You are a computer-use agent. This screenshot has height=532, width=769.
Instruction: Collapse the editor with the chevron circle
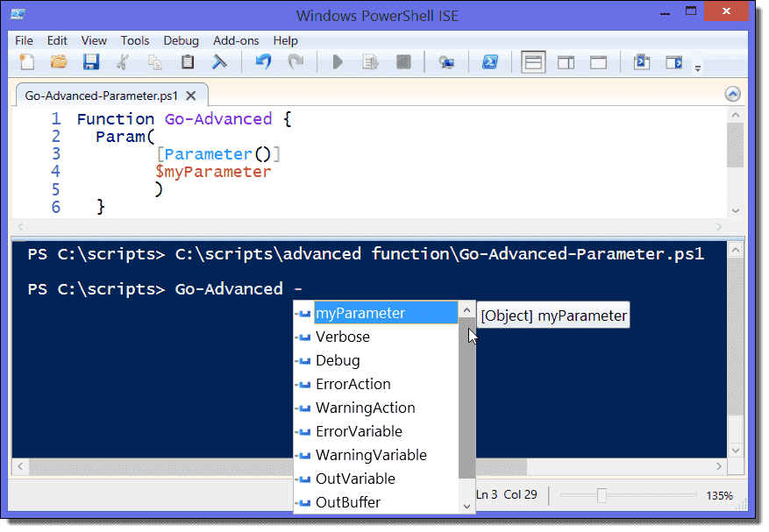tap(732, 93)
